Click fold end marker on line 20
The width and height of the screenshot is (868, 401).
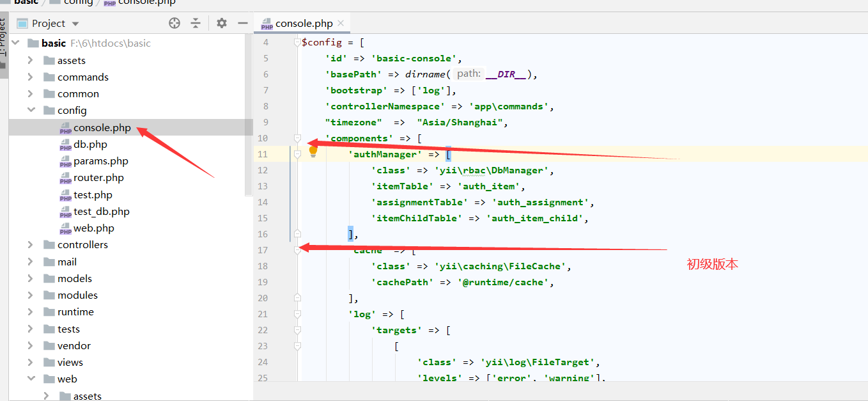coord(297,298)
